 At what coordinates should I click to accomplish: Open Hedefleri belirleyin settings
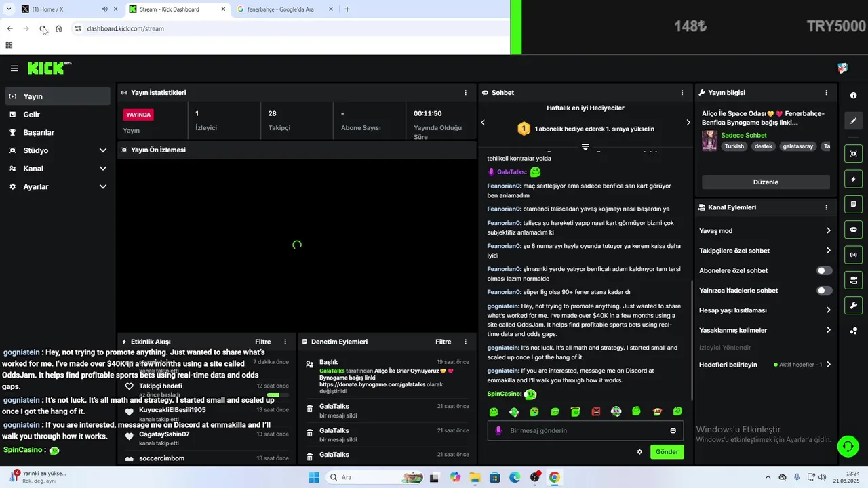pyautogui.click(x=765, y=365)
